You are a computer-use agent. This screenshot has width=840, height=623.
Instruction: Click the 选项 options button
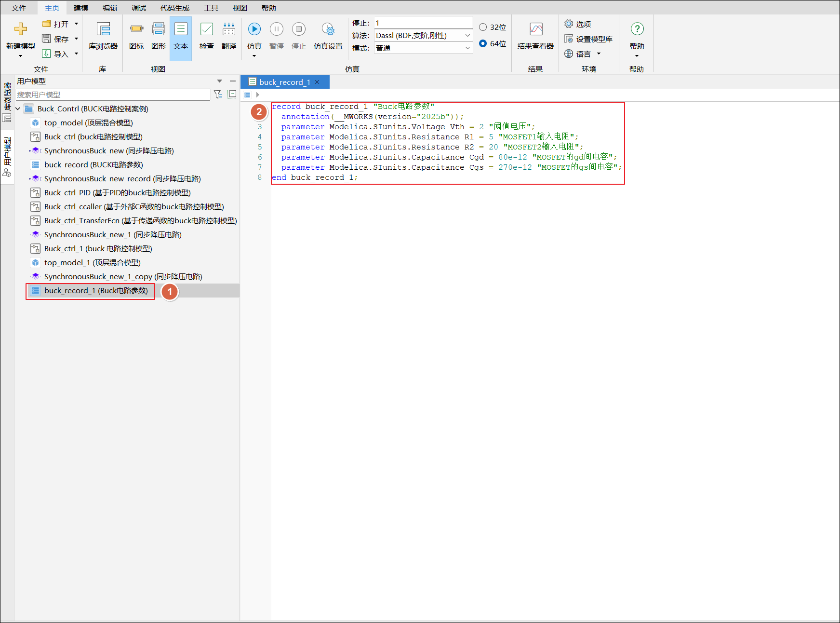(578, 24)
